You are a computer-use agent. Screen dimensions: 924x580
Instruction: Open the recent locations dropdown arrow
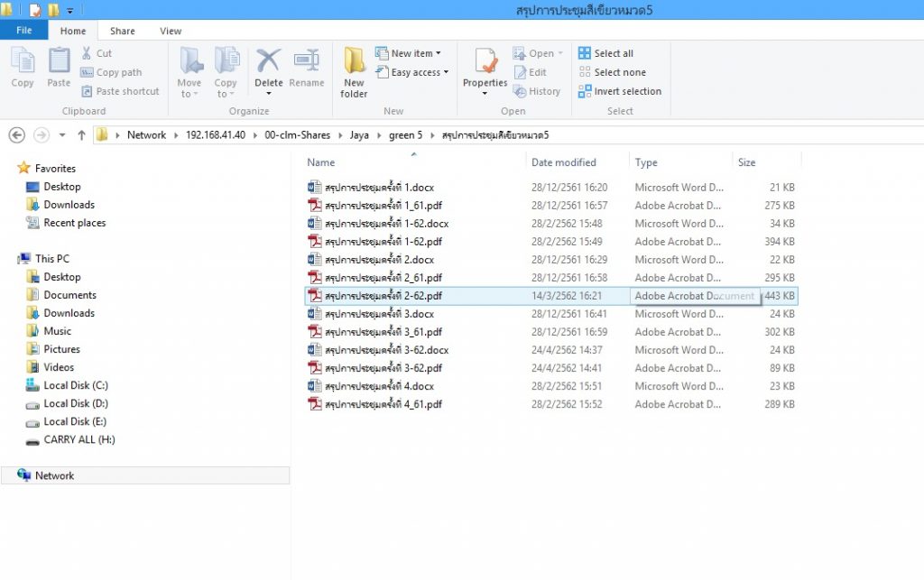62,135
